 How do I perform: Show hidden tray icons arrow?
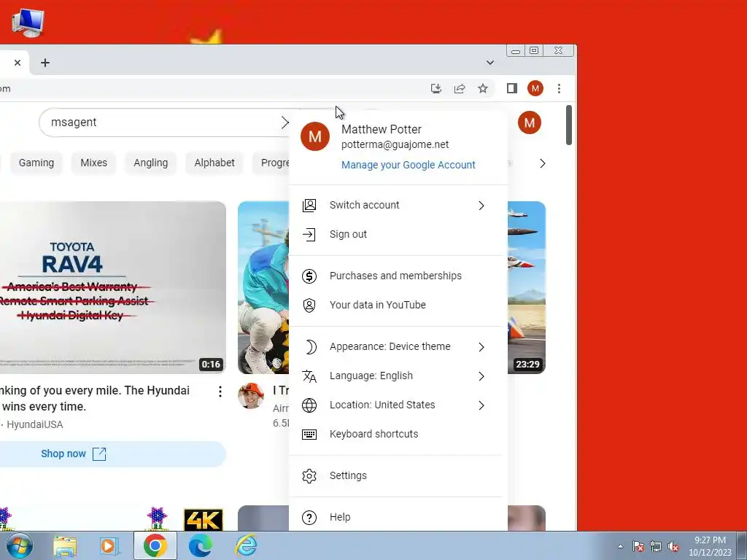620,546
